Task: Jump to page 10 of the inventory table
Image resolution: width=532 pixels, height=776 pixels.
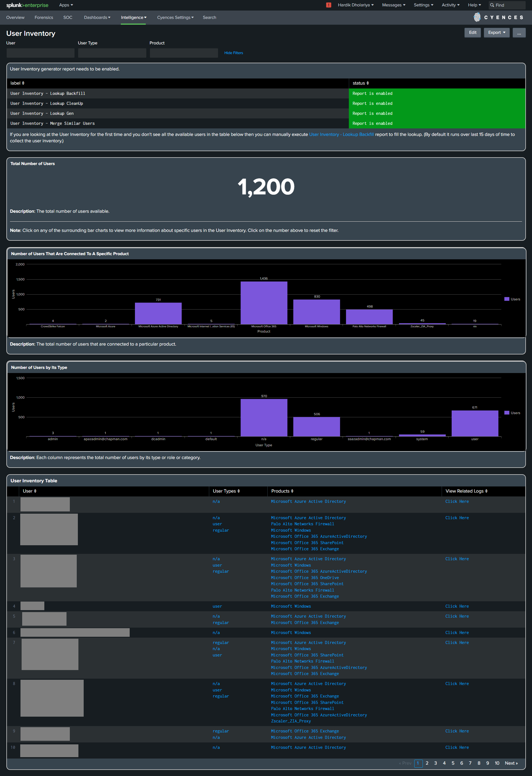Action: click(497, 763)
